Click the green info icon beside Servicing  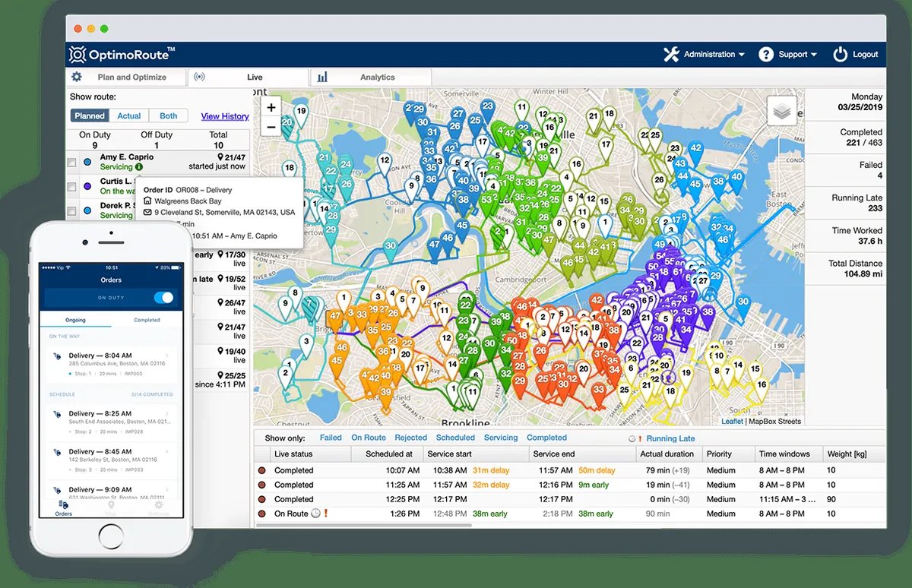(139, 167)
